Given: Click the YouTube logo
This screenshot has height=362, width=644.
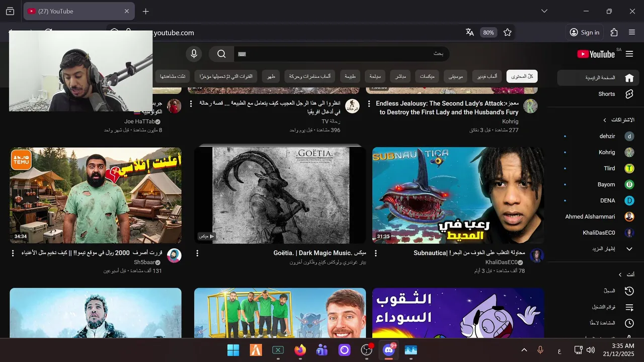Looking at the screenshot, I should (596, 54).
